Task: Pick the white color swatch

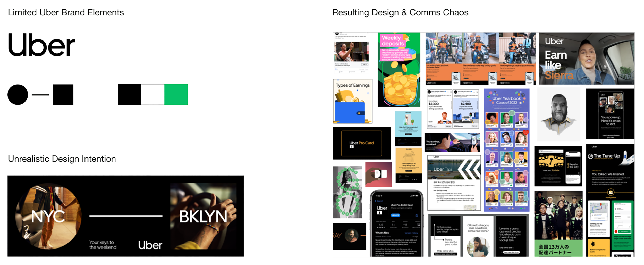Action: [x=153, y=95]
